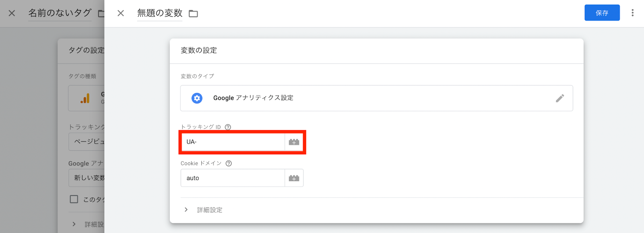Click the トラッキング ID input field
Image resolution: width=644 pixels, height=233 pixels.
click(233, 142)
